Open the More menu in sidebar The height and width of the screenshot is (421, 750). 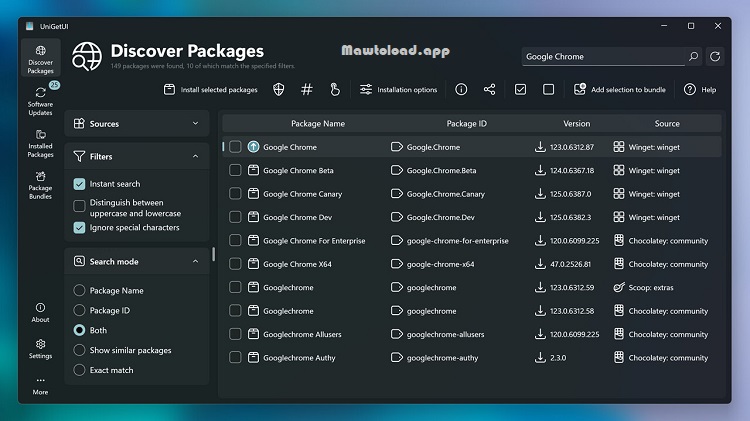[x=41, y=386]
